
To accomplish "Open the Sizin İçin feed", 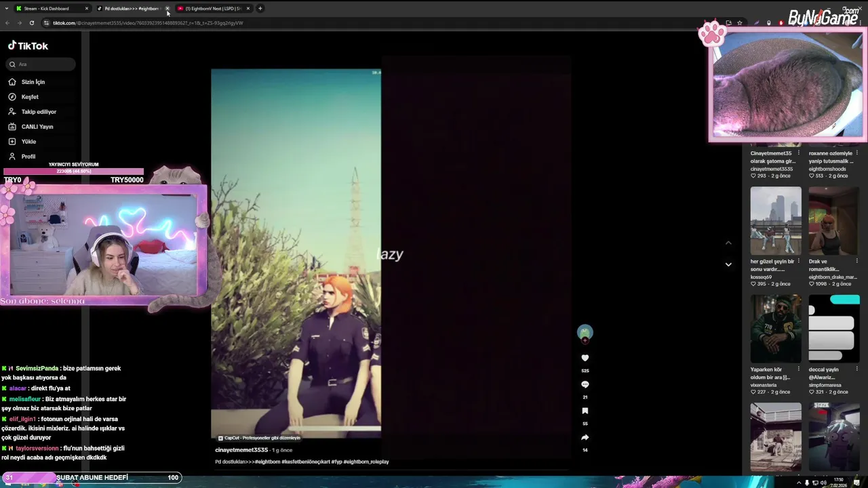I will tap(33, 82).
